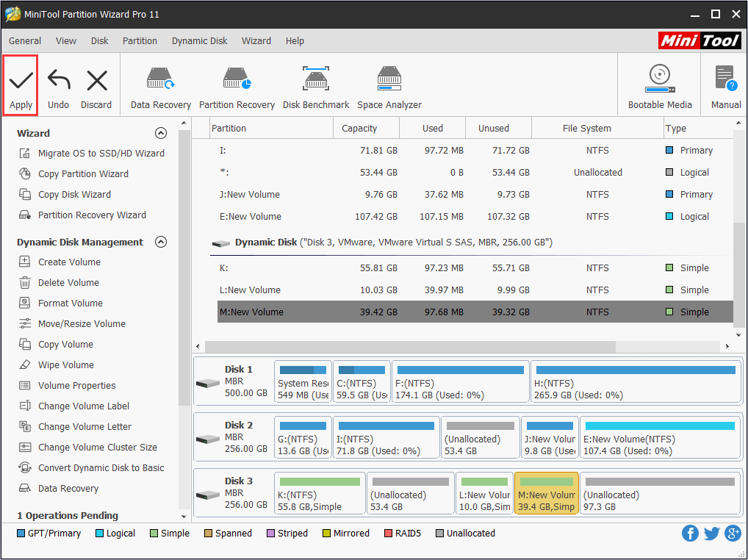The height and width of the screenshot is (560, 748).
Task: Start Disk Benchmark
Action: click(x=316, y=89)
